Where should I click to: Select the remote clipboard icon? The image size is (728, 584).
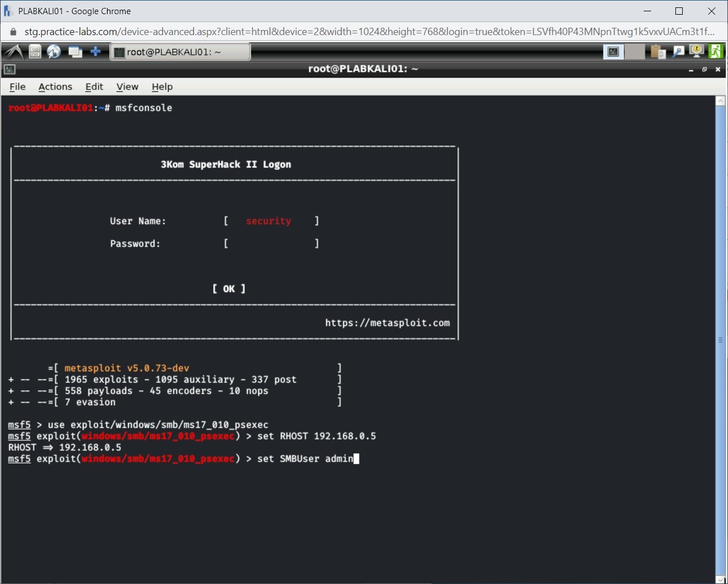(658, 51)
